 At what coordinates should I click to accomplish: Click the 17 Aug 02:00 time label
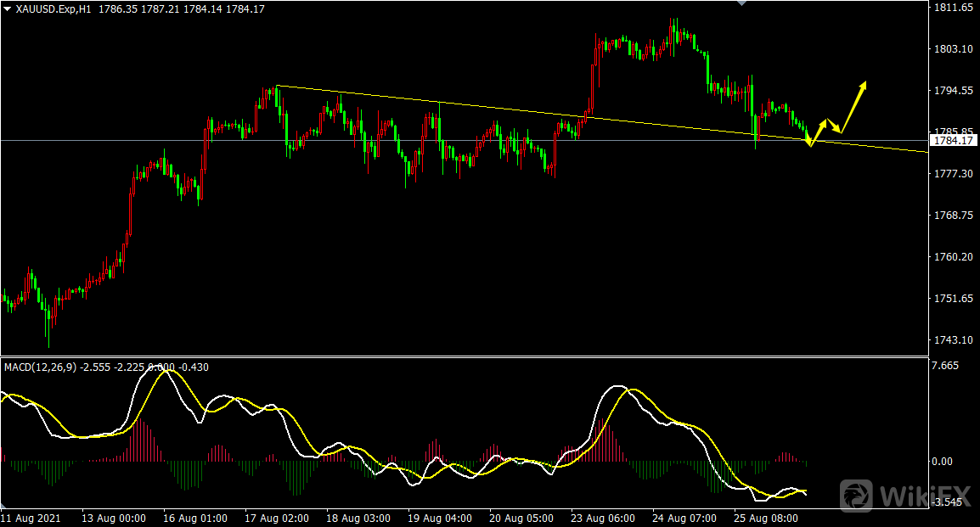click(274, 518)
